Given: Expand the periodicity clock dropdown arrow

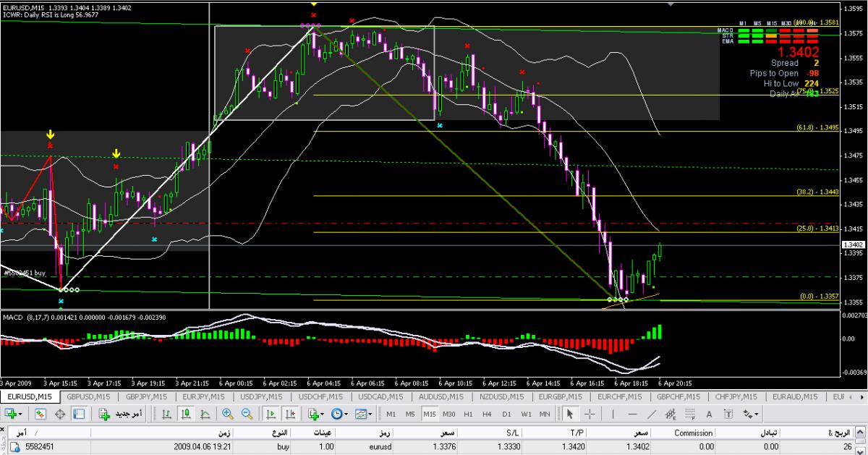Looking at the screenshot, I should point(346,414).
